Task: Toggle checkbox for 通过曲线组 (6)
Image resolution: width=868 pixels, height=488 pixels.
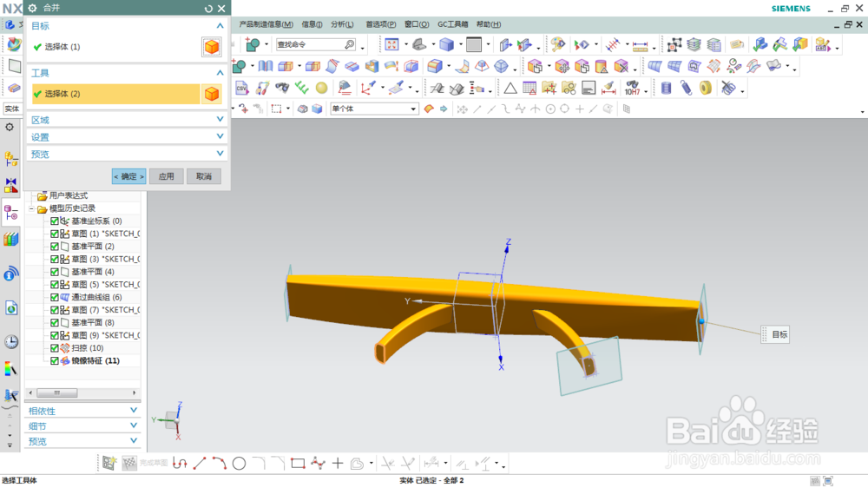Action: [54, 298]
